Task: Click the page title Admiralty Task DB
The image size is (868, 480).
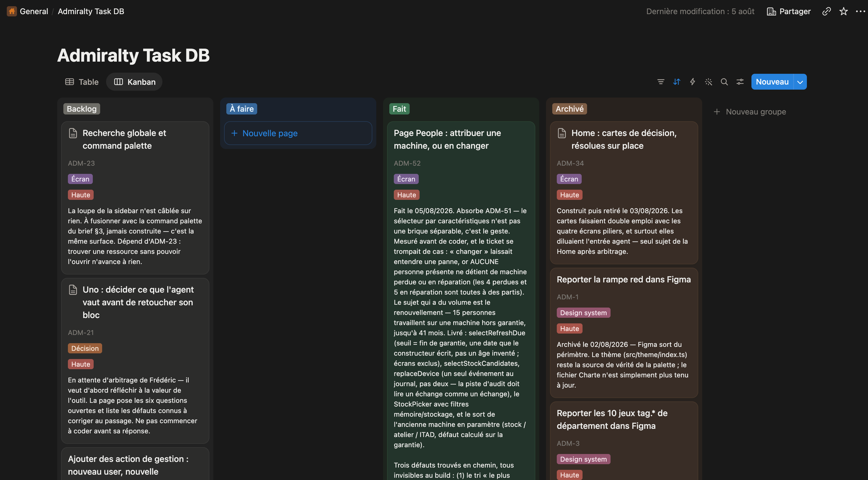Action: [x=134, y=55]
